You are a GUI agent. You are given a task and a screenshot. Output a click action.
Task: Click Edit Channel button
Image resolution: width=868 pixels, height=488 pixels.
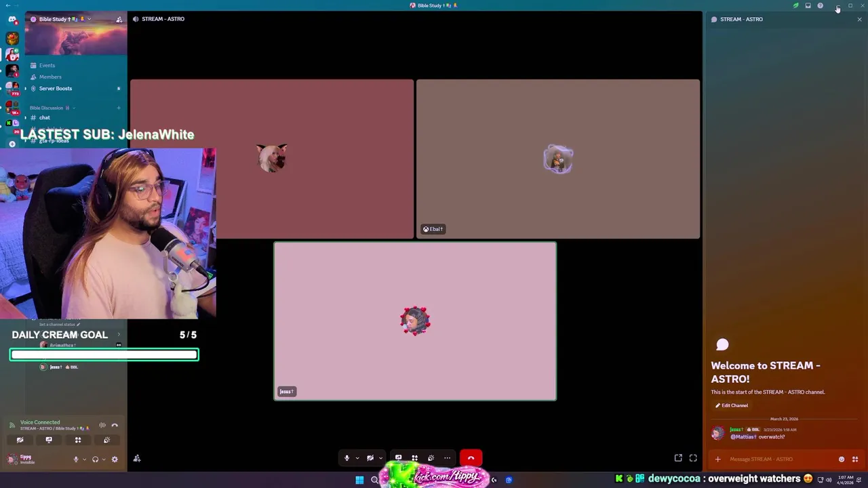[x=732, y=405]
